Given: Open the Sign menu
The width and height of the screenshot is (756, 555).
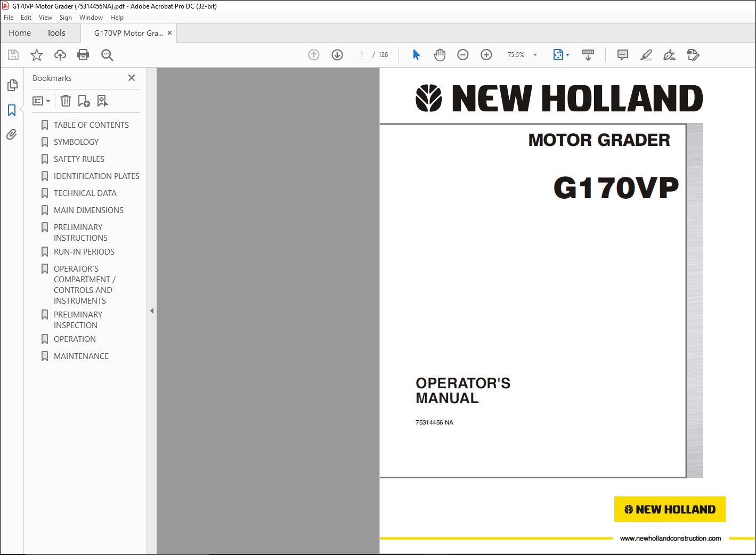Looking at the screenshot, I should click(x=66, y=18).
